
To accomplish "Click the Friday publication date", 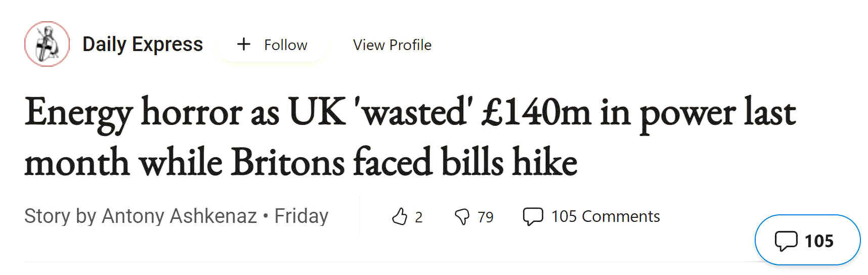I will 301,216.
